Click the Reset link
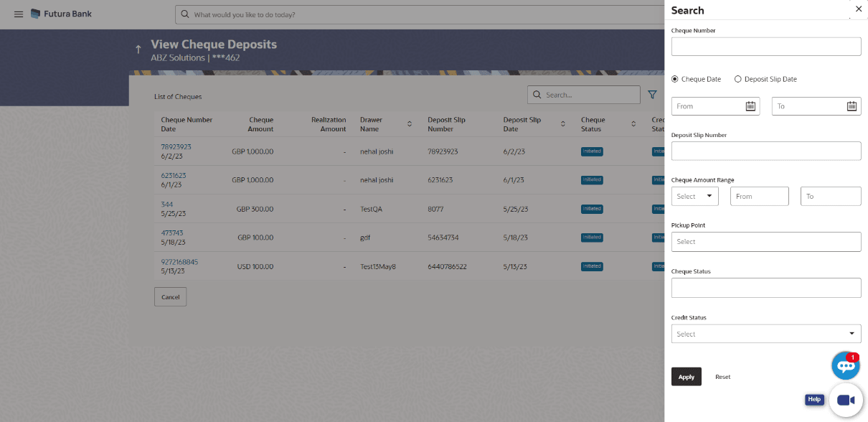Image resolution: width=868 pixels, height=422 pixels. (x=723, y=377)
